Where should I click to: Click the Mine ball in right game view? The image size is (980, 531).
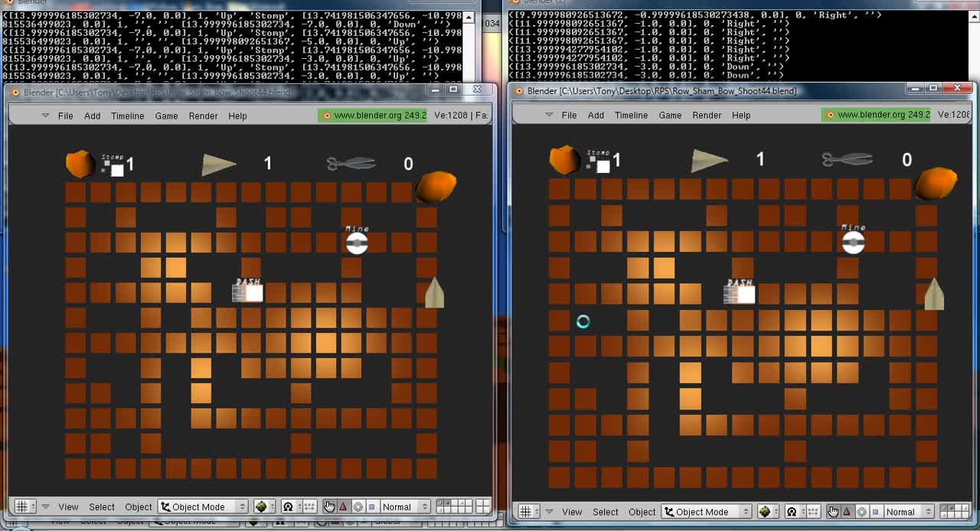tap(853, 243)
